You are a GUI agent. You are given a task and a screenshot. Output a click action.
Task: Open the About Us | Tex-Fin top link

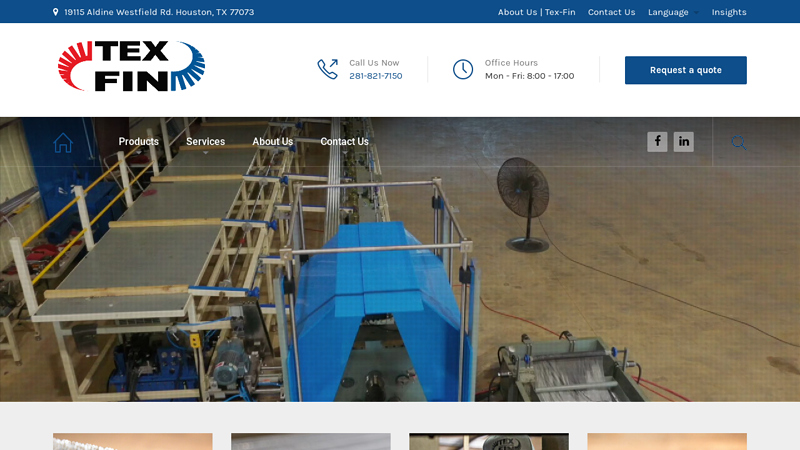tap(536, 12)
